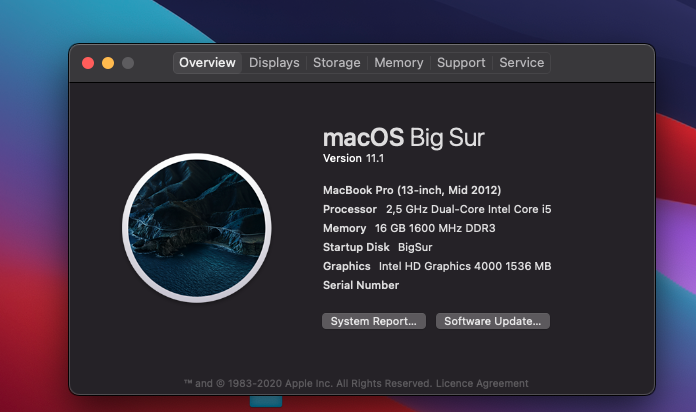
Task: Click the Startup Disk label
Action: coord(356,247)
